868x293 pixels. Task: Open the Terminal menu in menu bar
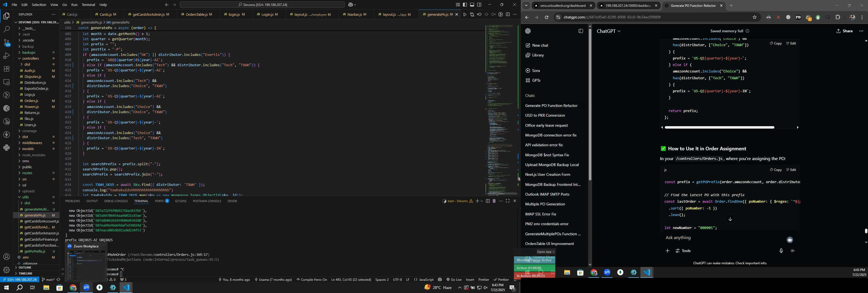click(88, 5)
